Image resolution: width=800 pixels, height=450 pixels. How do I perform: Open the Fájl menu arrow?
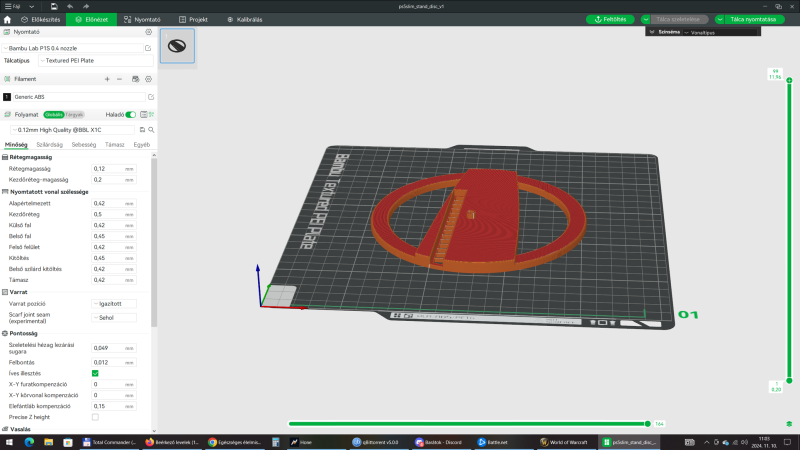(32, 6)
